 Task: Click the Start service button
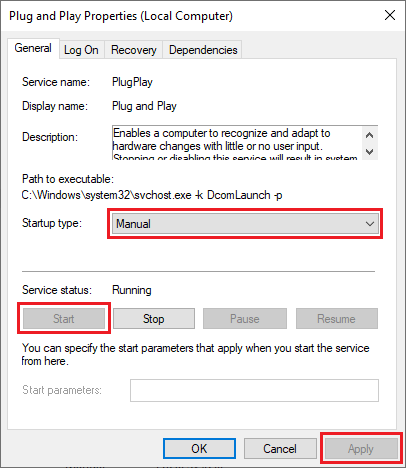64,319
